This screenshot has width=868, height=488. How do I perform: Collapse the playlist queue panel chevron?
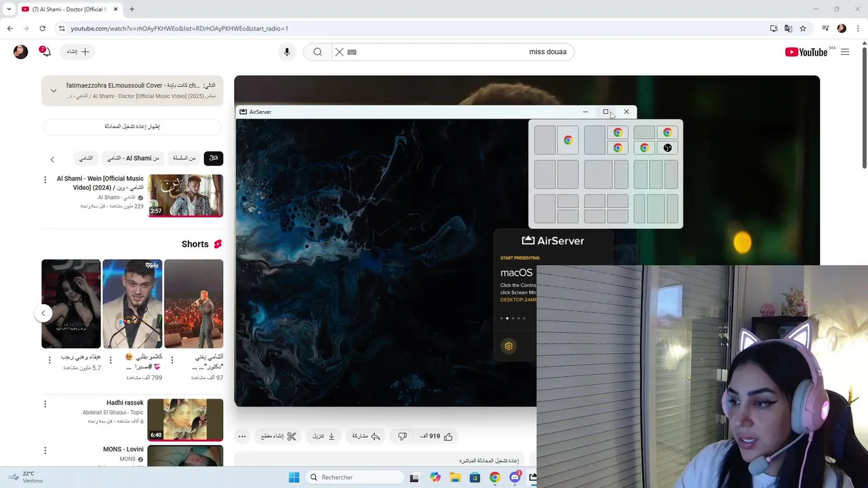tap(54, 90)
